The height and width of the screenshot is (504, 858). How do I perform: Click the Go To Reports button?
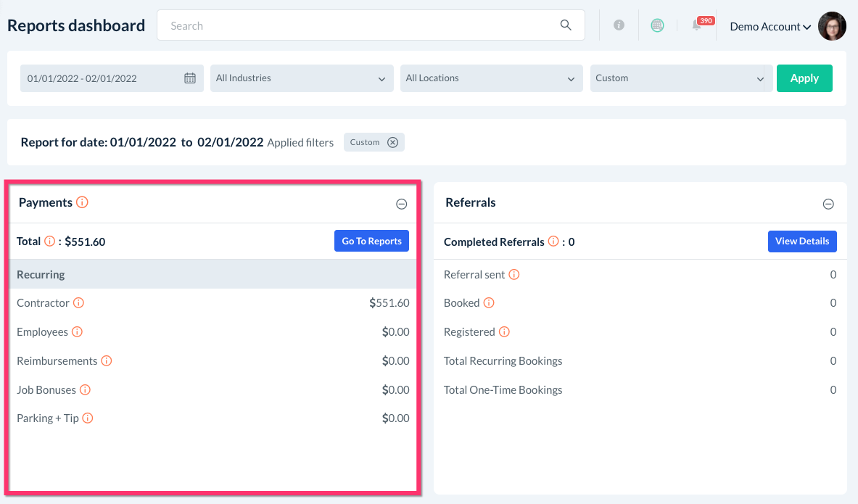(371, 241)
